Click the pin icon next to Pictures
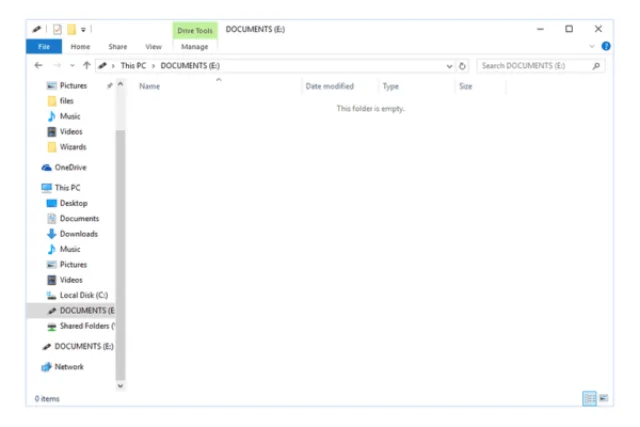 coord(109,85)
